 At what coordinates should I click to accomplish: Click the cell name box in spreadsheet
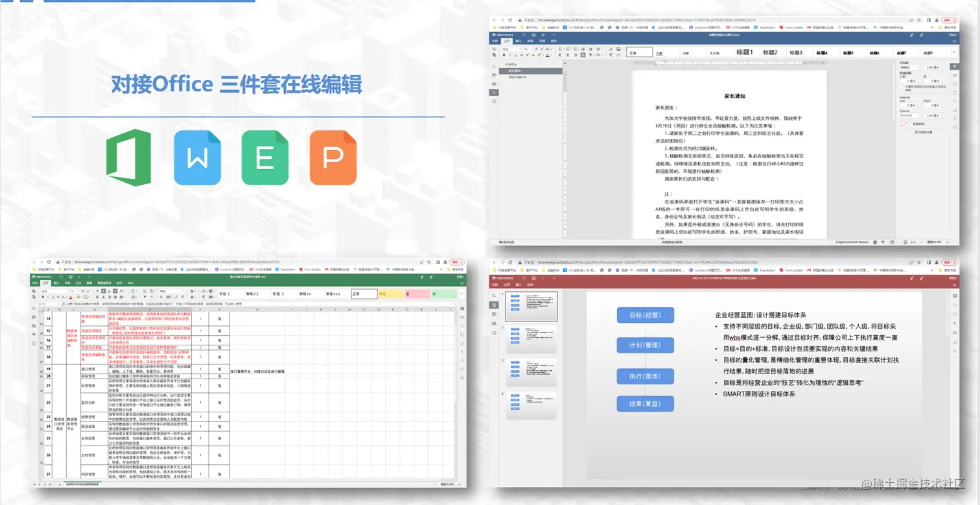click(x=49, y=304)
